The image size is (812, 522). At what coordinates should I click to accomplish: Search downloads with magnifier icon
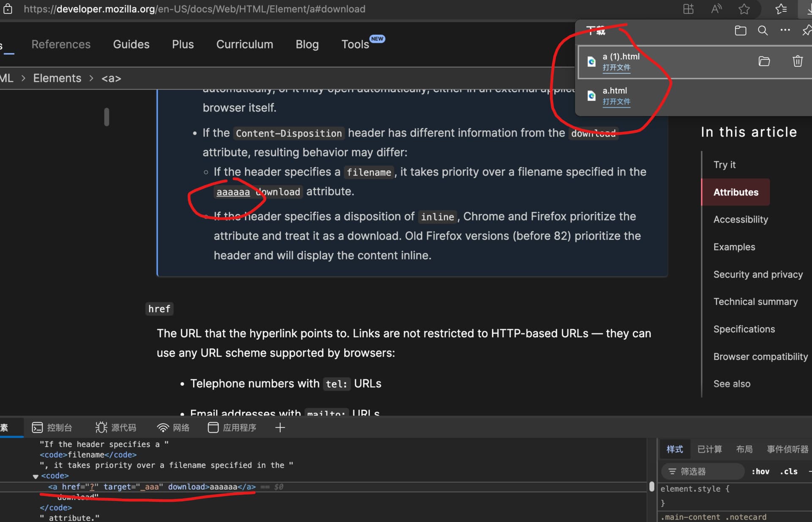point(763,30)
